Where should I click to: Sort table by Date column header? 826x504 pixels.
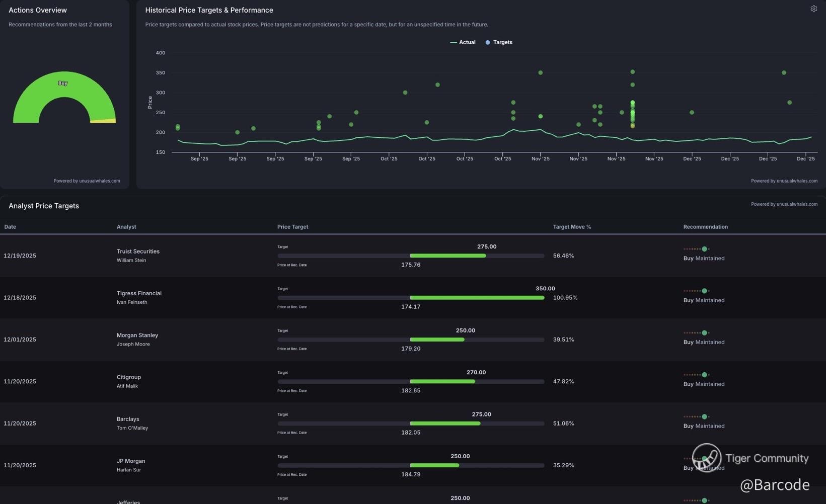(10, 227)
